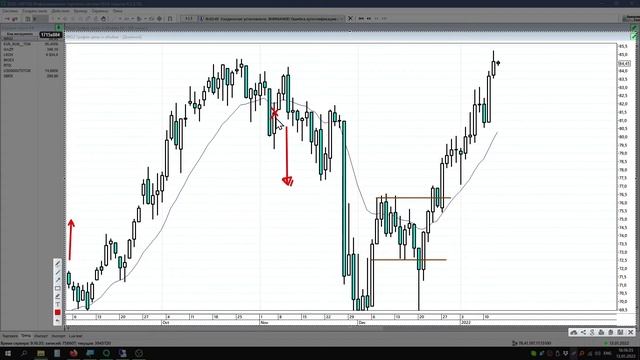This screenshot has width=640, height=360.
Task: Select the EUR_RUB__TOM row
Action: click(x=31, y=44)
